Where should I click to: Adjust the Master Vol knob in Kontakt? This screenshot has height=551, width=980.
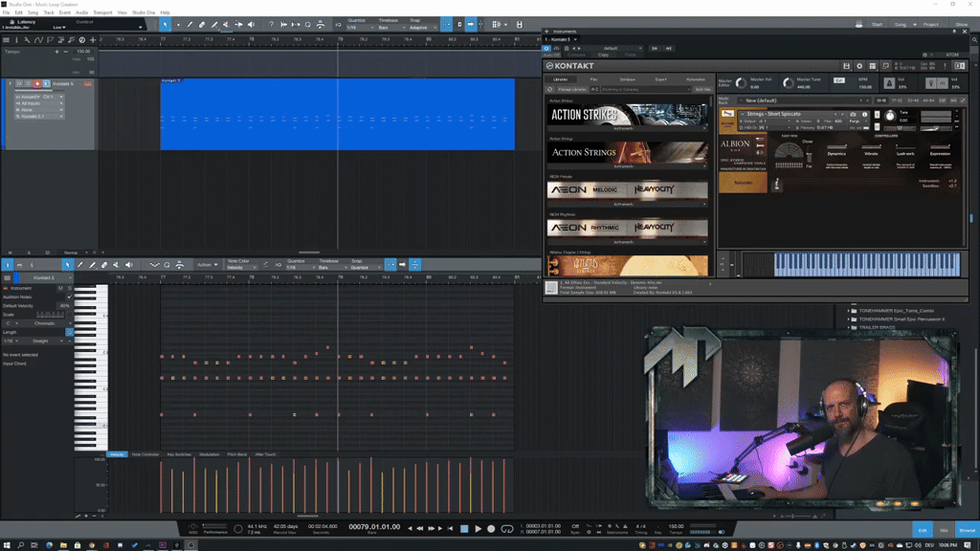[x=740, y=84]
